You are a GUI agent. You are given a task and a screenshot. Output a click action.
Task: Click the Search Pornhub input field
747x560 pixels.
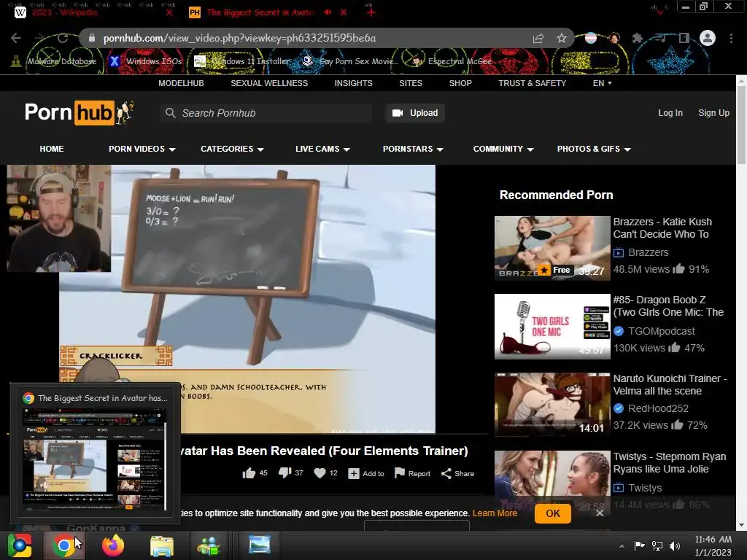coord(266,113)
